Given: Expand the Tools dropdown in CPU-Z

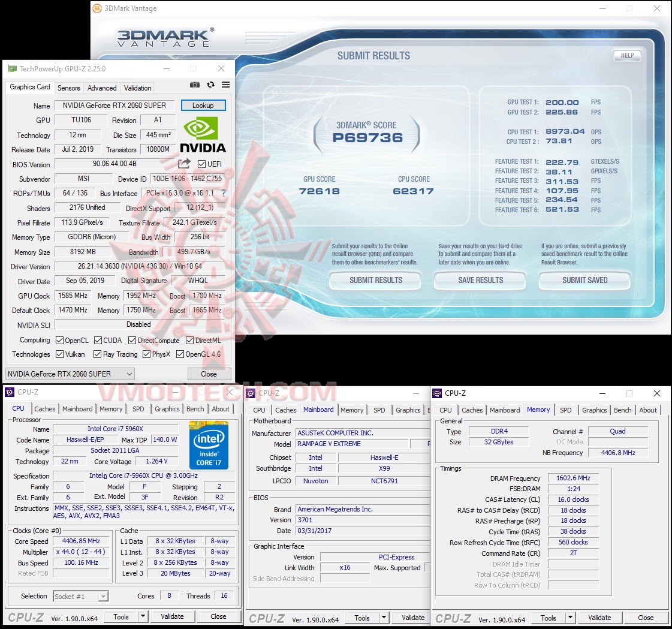Looking at the screenshot, I should (x=143, y=616).
